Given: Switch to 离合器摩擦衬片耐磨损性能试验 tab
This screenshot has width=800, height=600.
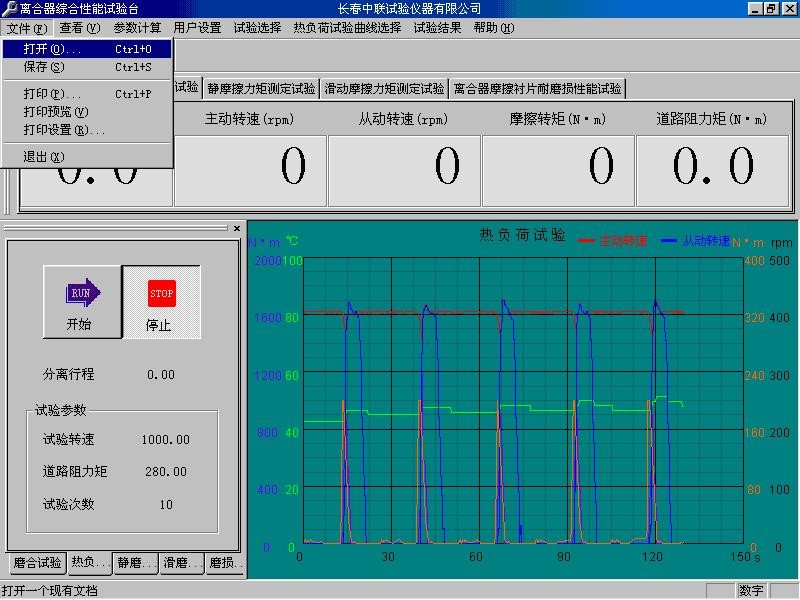Looking at the screenshot, I should (x=537, y=89).
